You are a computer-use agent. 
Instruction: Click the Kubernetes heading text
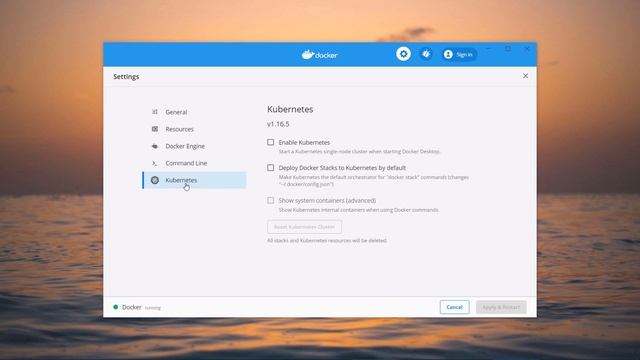(x=290, y=109)
